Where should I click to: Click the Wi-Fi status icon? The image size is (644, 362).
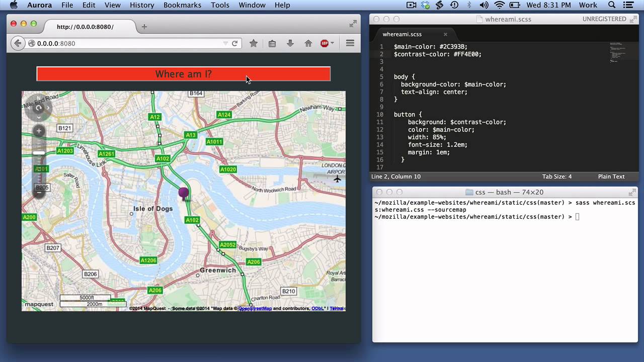(499, 5)
